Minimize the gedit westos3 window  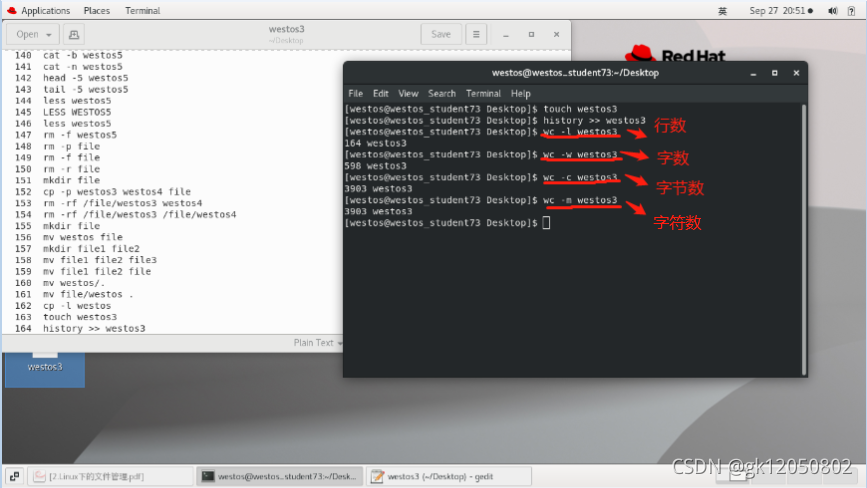click(505, 35)
